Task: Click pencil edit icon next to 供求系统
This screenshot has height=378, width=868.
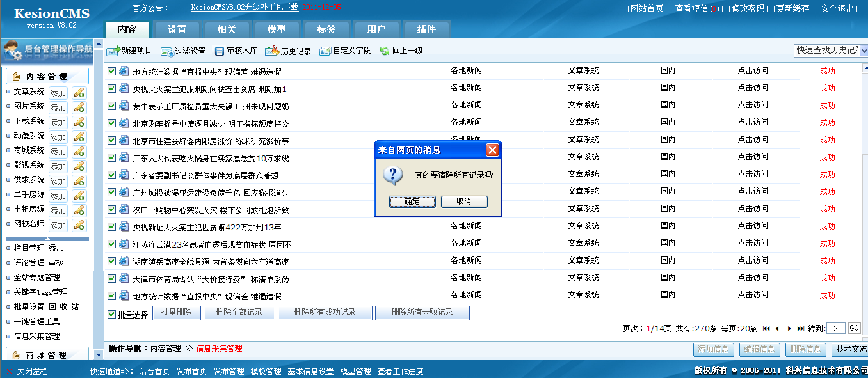Action: 79,180
